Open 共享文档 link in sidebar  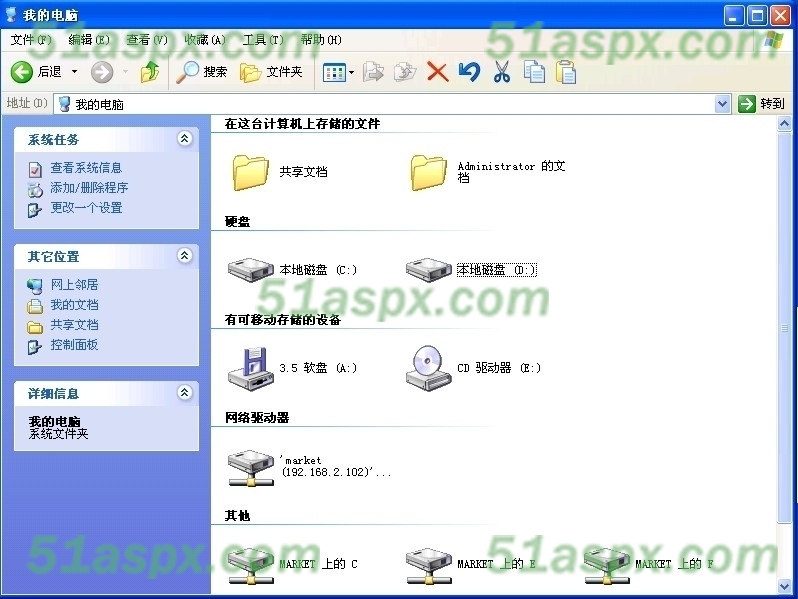tap(74, 325)
